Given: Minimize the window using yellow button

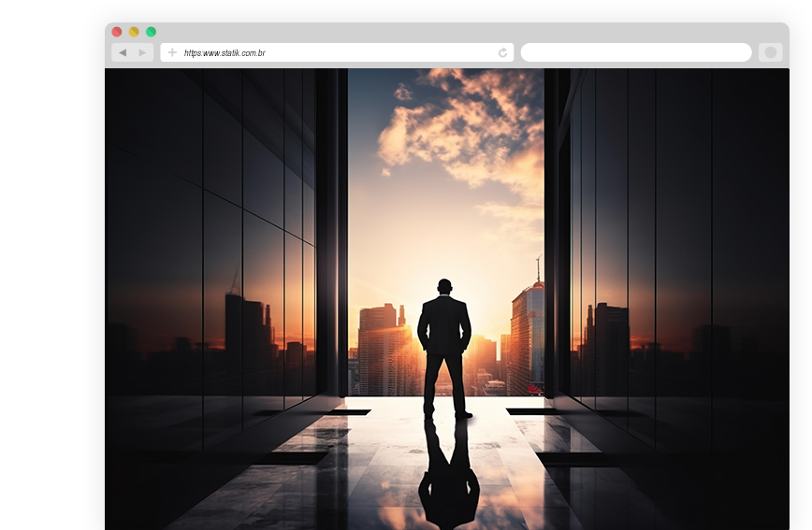Looking at the screenshot, I should (134, 32).
